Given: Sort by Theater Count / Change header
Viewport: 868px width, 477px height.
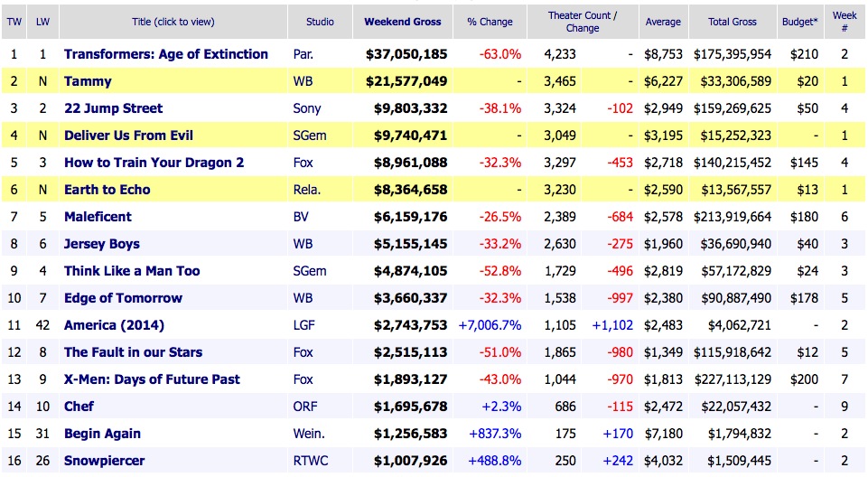Looking at the screenshot, I should [583, 22].
